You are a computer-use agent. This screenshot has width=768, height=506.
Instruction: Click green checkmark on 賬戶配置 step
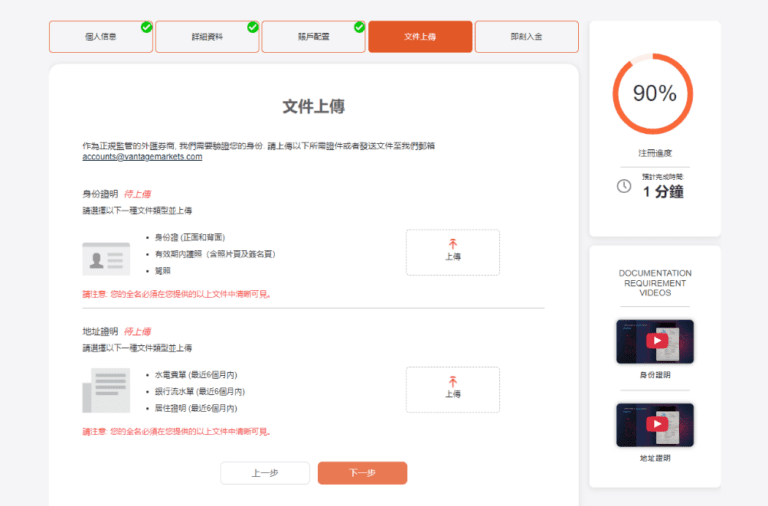click(x=359, y=27)
